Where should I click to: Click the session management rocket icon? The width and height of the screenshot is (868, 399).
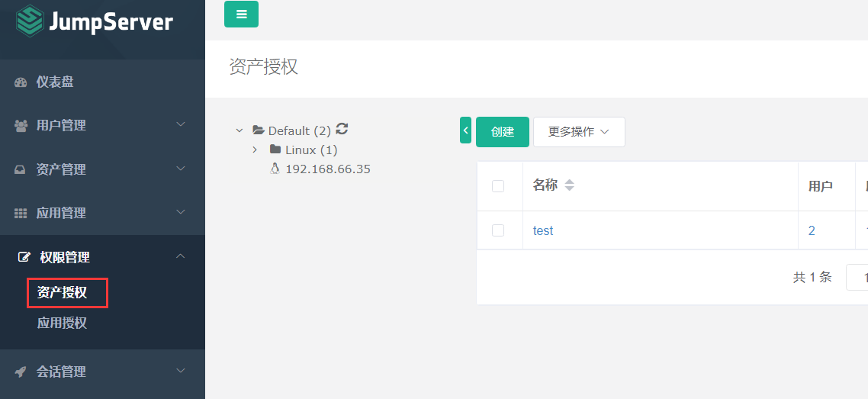pyautogui.click(x=21, y=372)
